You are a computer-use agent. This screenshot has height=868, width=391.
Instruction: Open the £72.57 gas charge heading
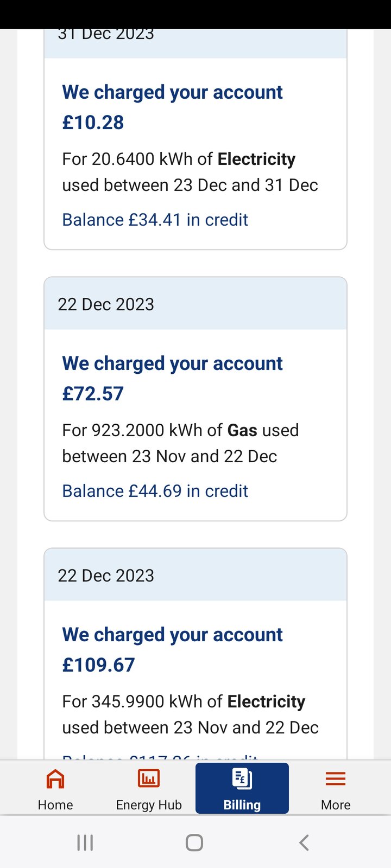[172, 379]
